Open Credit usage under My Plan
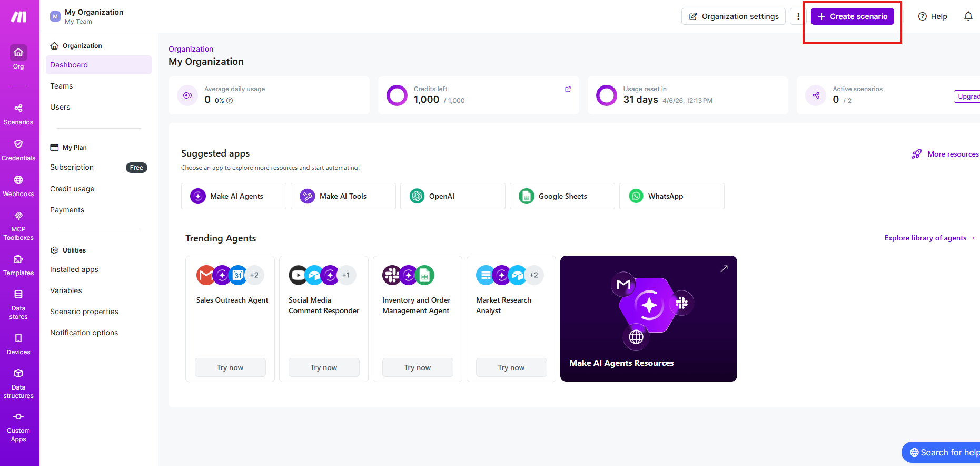The height and width of the screenshot is (466, 980). point(72,189)
